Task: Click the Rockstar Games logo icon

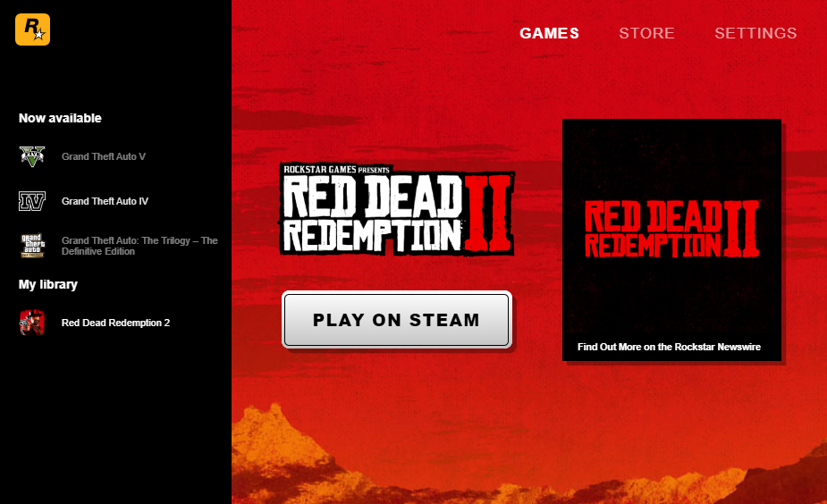Action: pyautogui.click(x=33, y=29)
